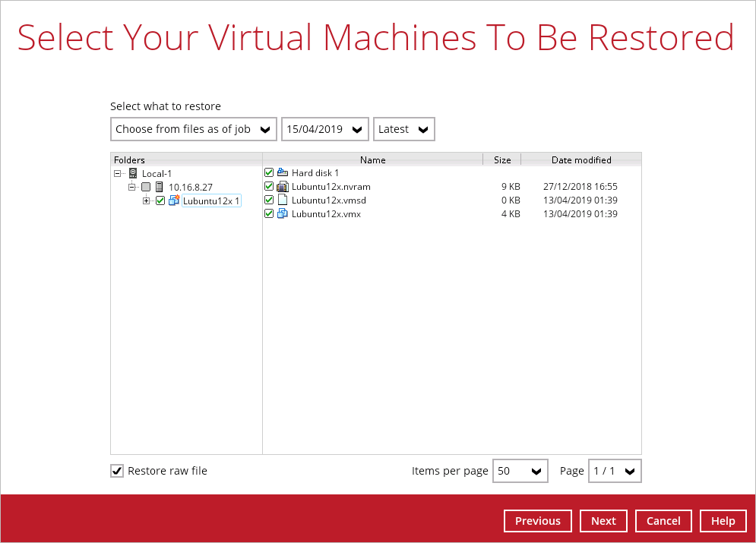Image resolution: width=756 pixels, height=543 pixels.
Task: Open the 'Choose from files as of job' dropdown
Action: coord(194,129)
